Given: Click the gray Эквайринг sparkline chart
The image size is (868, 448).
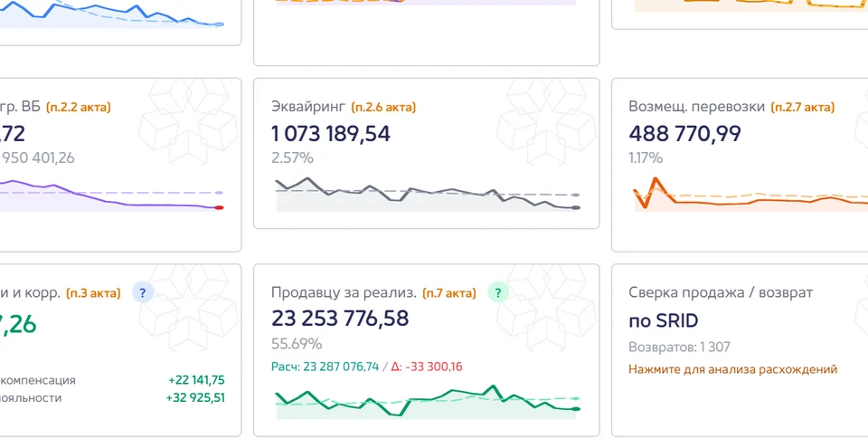Looking at the screenshot, I should click(x=428, y=194).
